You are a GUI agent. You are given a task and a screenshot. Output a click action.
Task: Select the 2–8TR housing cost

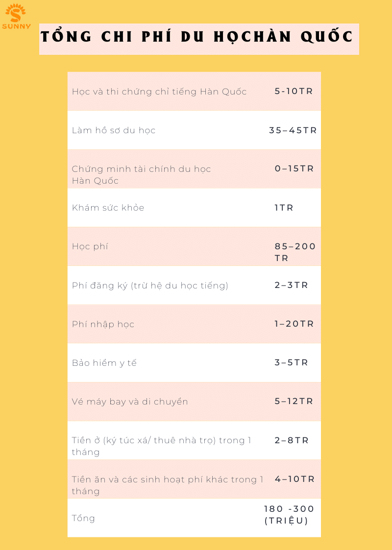291,440
